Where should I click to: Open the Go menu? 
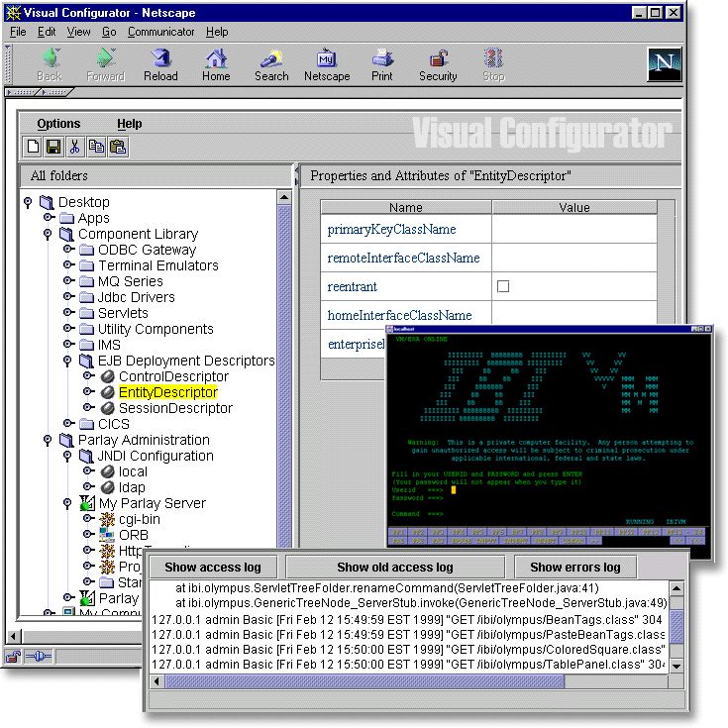coord(109,32)
